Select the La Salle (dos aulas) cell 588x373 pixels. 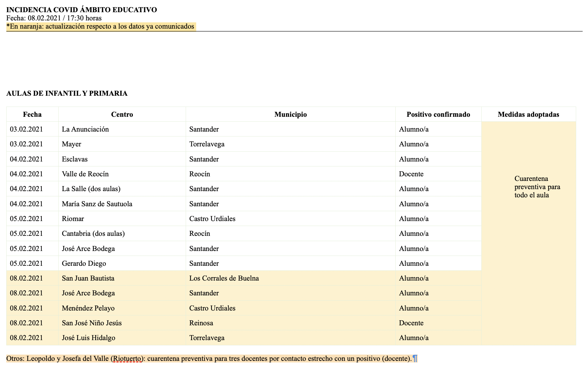(91, 189)
